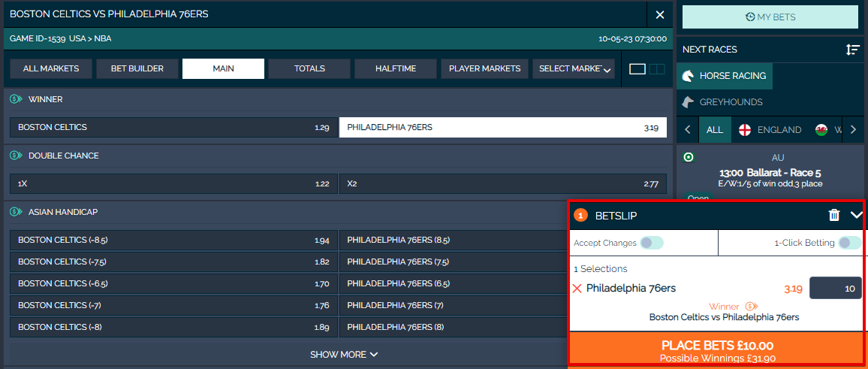Open the Select Market dropdown

[x=574, y=68]
